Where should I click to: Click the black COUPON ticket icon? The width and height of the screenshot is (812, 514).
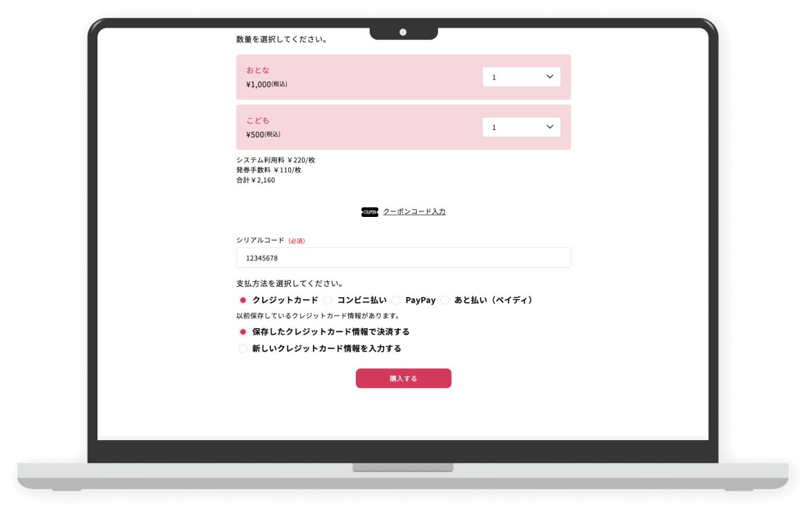[370, 212]
